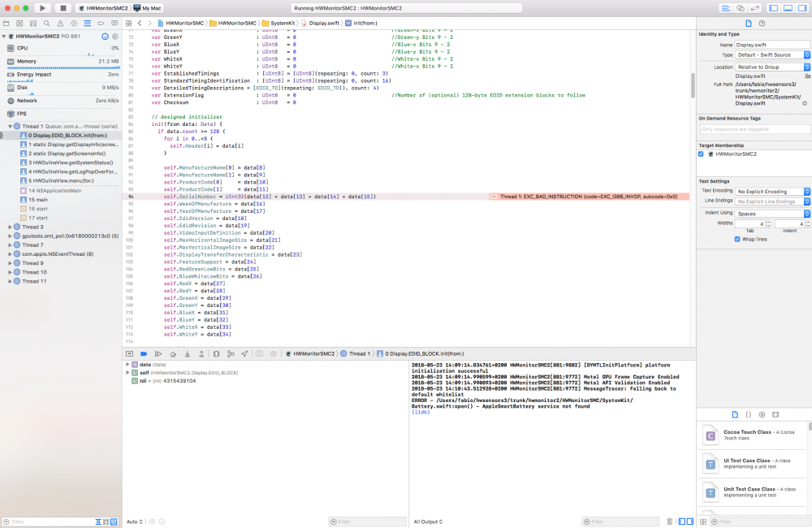
Task: Show the standard editor
Action: tap(725, 8)
